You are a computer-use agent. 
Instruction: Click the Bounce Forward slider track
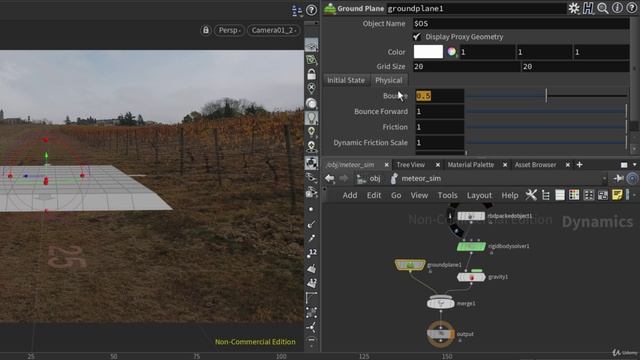546,111
